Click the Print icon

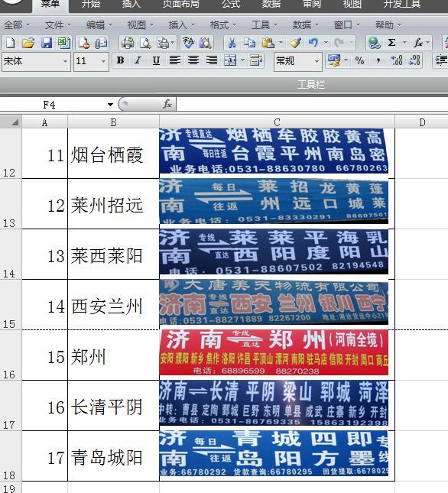point(128,43)
